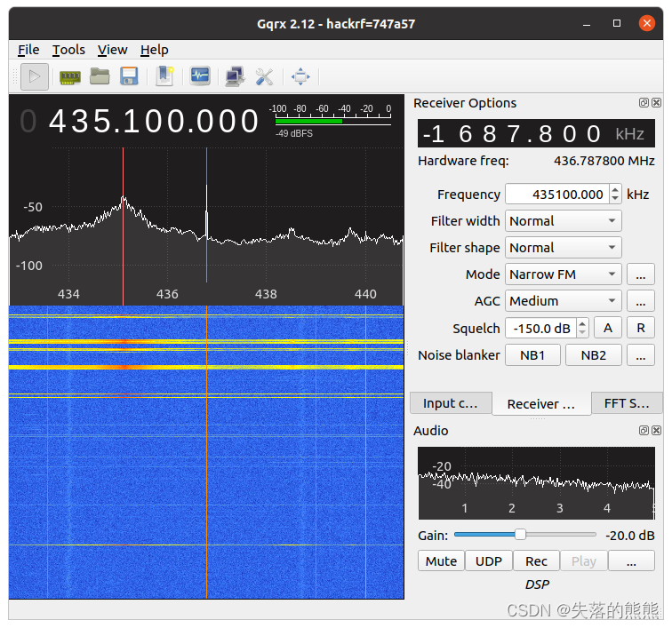Decrease Frequency with down stepper arrow
Image resolution: width=672 pixels, height=628 pixels.
coord(615,199)
